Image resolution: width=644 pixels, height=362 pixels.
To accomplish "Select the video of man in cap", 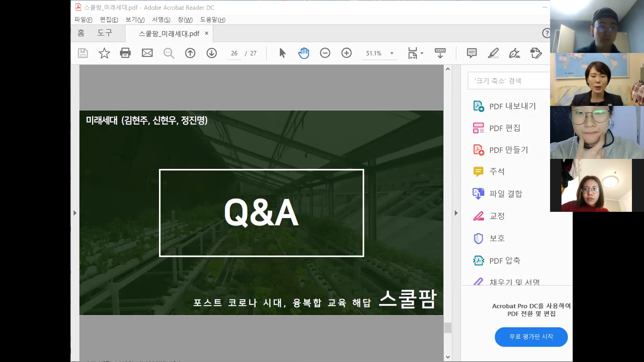I will (x=597, y=26).
